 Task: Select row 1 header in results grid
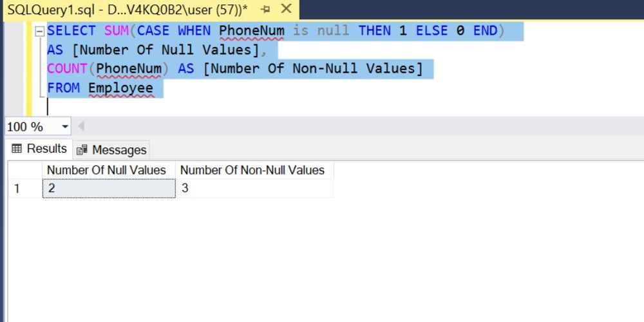point(25,189)
